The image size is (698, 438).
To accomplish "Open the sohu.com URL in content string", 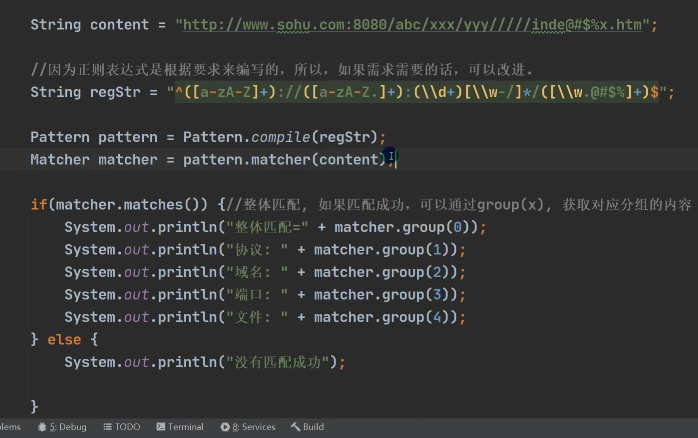I will click(413, 25).
